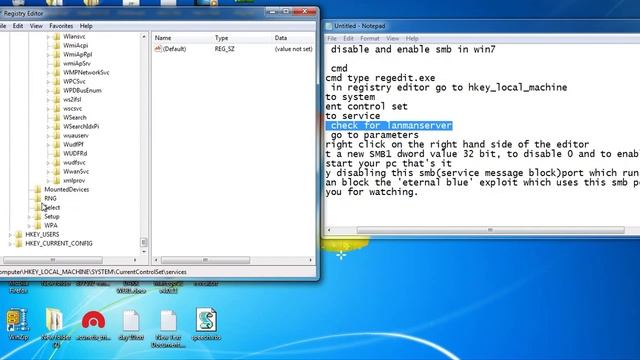The width and height of the screenshot is (640, 360).
Task: Click the MountedDevices folder icon
Action: (38, 189)
